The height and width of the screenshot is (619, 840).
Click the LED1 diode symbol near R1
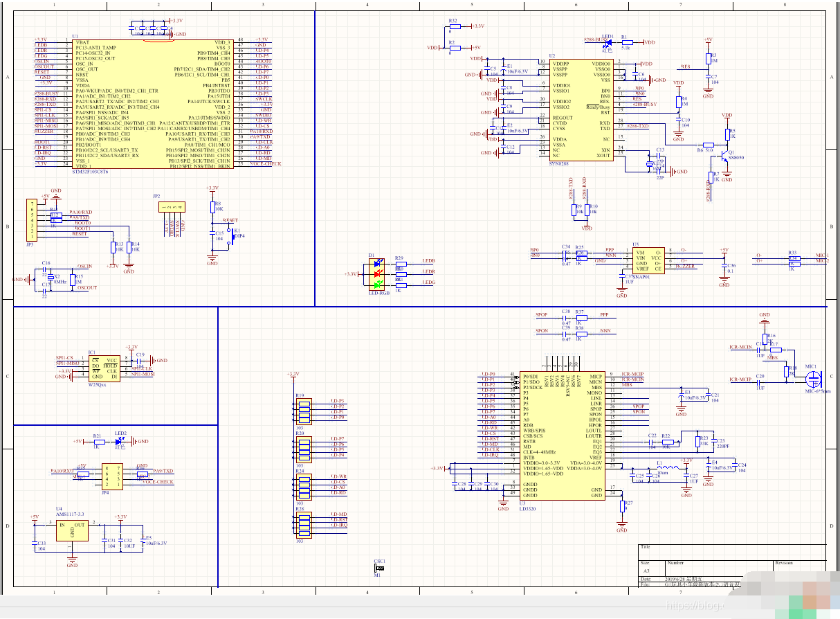pos(608,43)
